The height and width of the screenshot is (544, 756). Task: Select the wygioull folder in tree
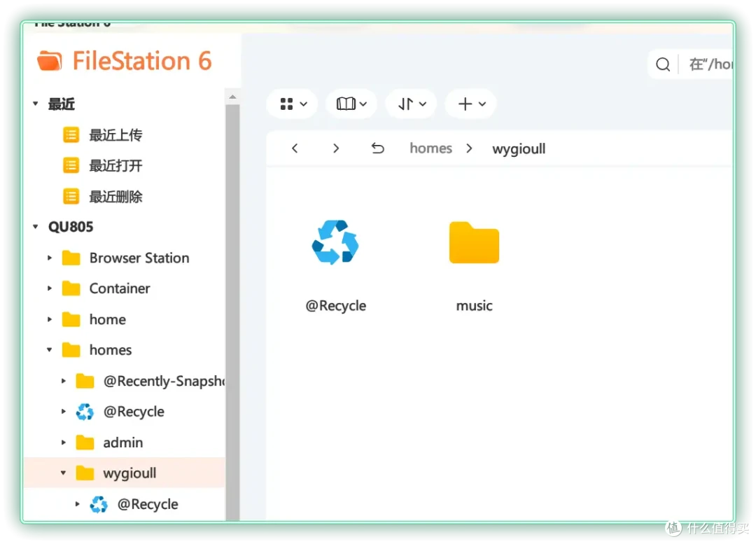click(129, 473)
